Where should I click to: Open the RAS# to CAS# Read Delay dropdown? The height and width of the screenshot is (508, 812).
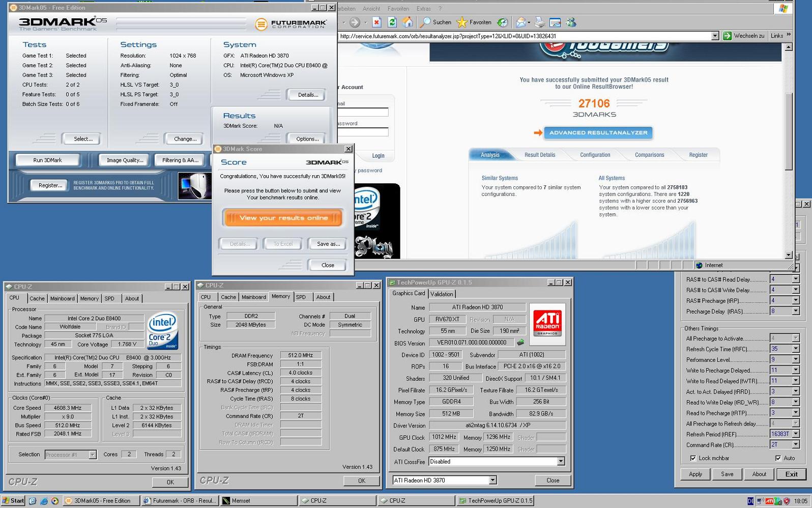[795, 279]
